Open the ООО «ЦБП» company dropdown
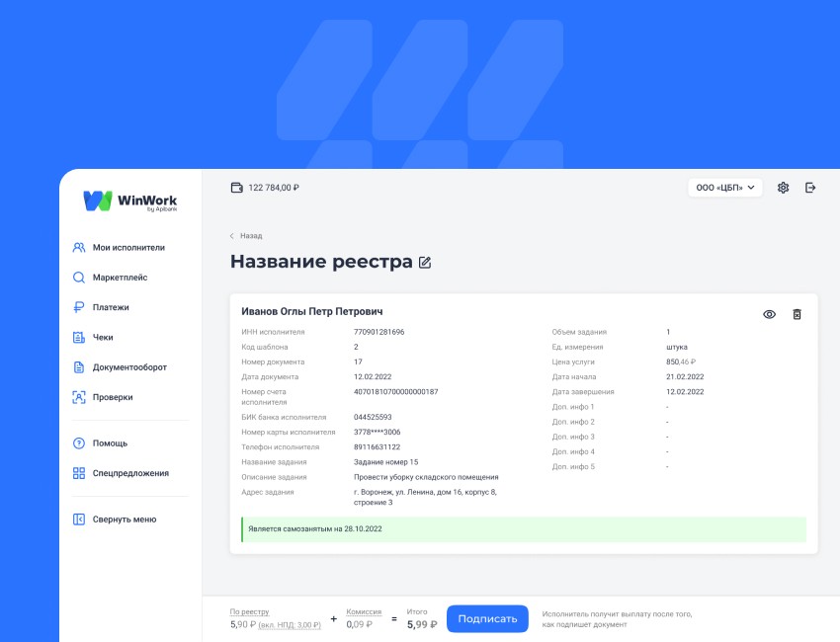Screen dimensions: 840x642 click(x=726, y=187)
